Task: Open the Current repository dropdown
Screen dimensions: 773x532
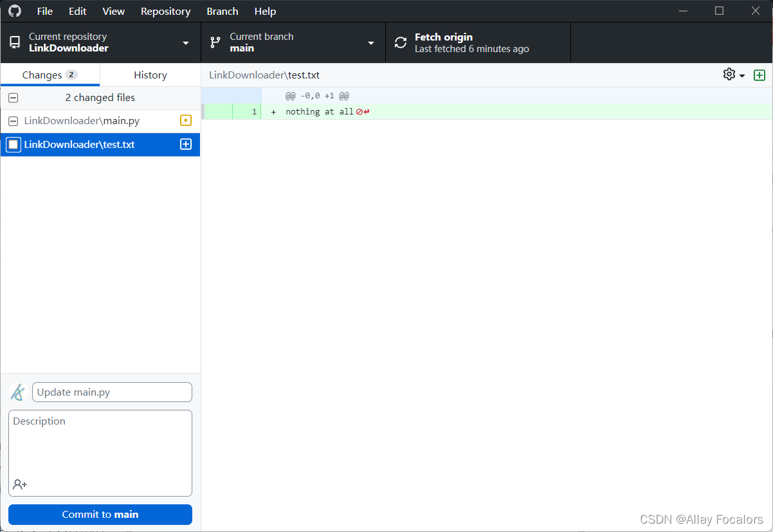Action: point(186,42)
